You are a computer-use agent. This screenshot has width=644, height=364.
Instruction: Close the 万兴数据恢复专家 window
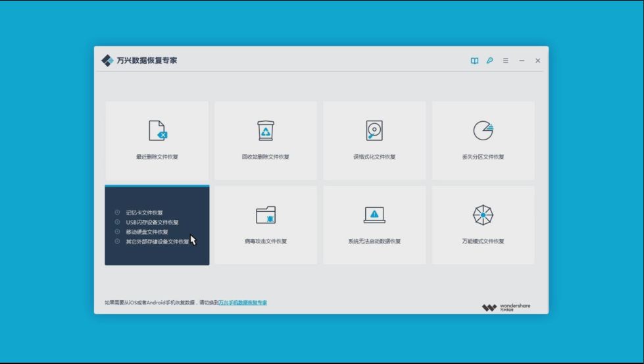[x=537, y=61]
